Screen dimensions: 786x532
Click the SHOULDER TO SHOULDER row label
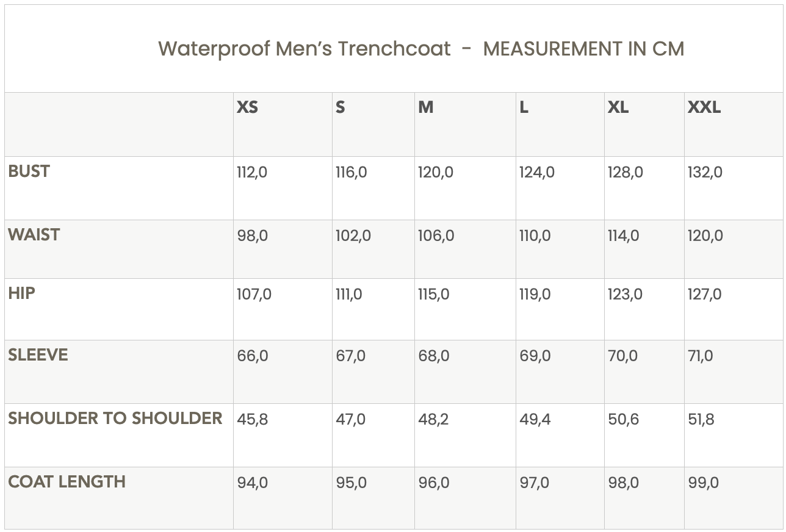tap(115, 419)
